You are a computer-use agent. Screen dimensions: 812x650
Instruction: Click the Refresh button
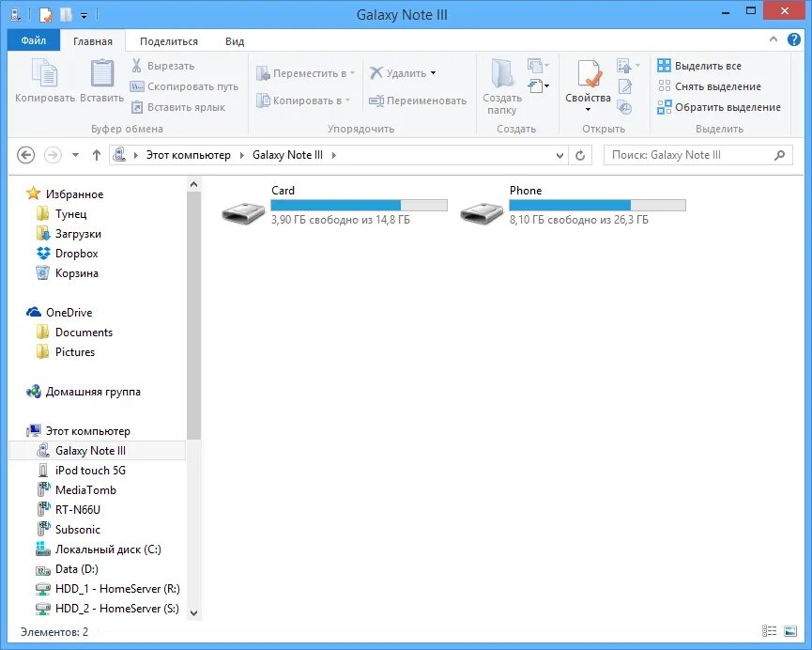pos(580,155)
